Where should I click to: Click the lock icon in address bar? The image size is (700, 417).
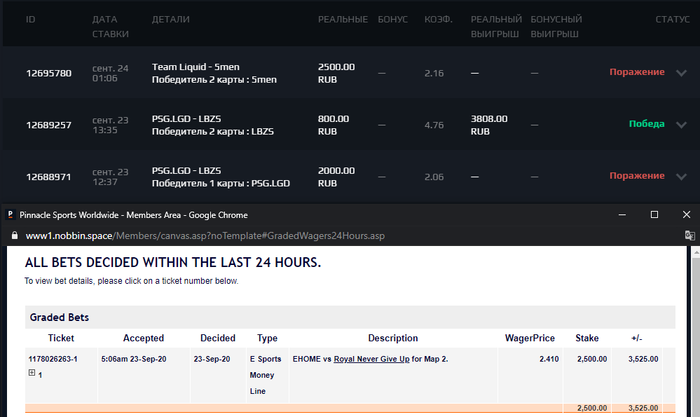[x=15, y=235]
